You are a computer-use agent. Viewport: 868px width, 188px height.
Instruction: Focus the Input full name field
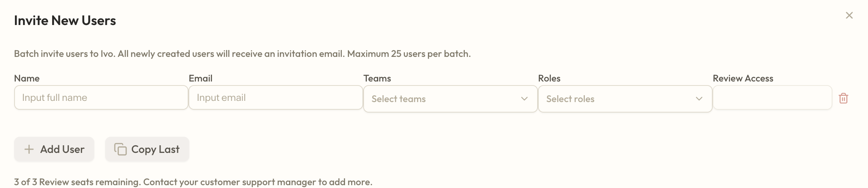point(101,98)
